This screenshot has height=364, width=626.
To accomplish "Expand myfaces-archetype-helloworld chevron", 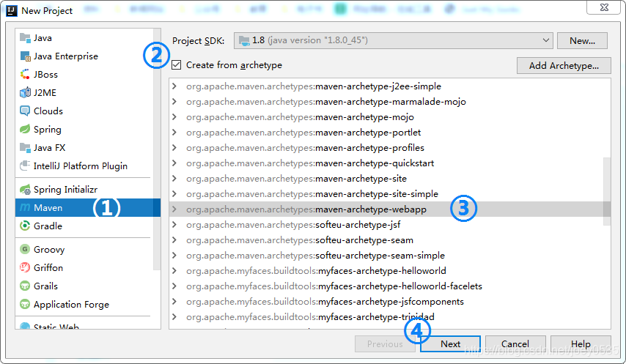I will click(174, 271).
